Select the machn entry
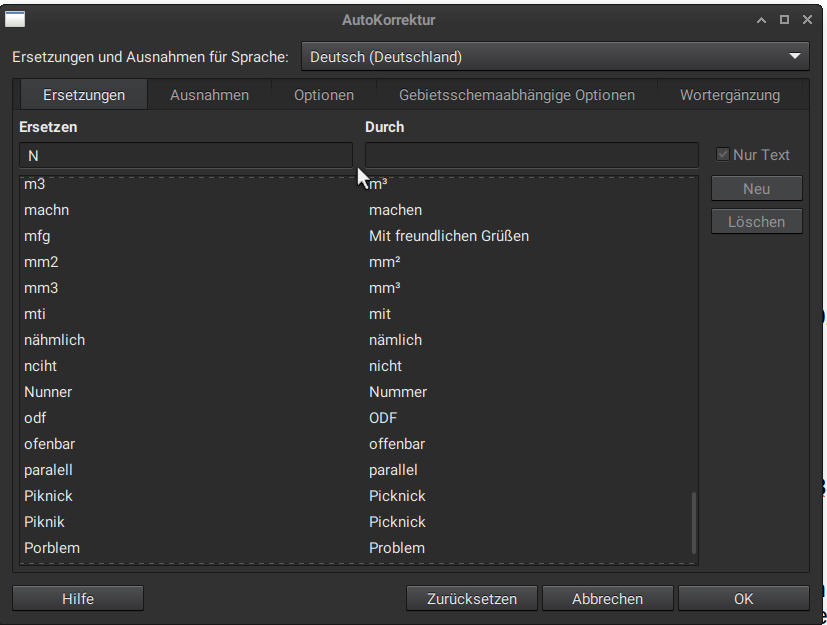Image resolution: width=827 pixels, height=625 pixels. [x=359, y=210]
